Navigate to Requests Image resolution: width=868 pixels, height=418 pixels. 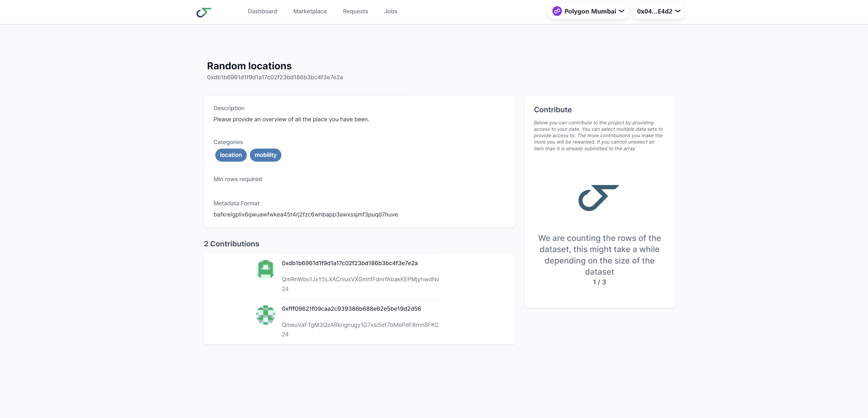[355, 11]
